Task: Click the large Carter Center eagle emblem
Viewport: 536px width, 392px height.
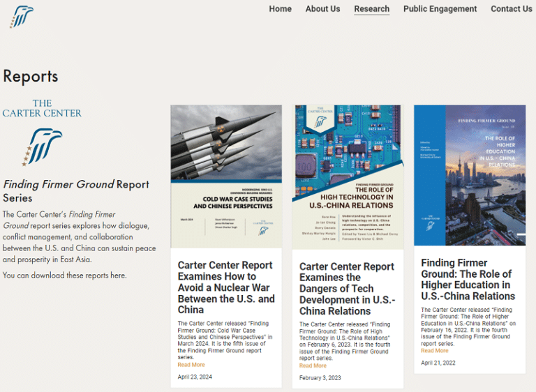Action: (x=42, y=147)
